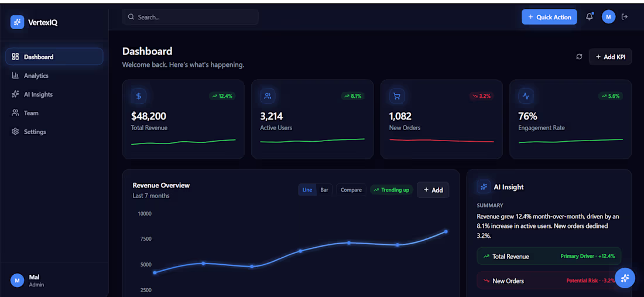Click the users icon on Active Users card
Screen dimensions: 644x297
point(268,96)
